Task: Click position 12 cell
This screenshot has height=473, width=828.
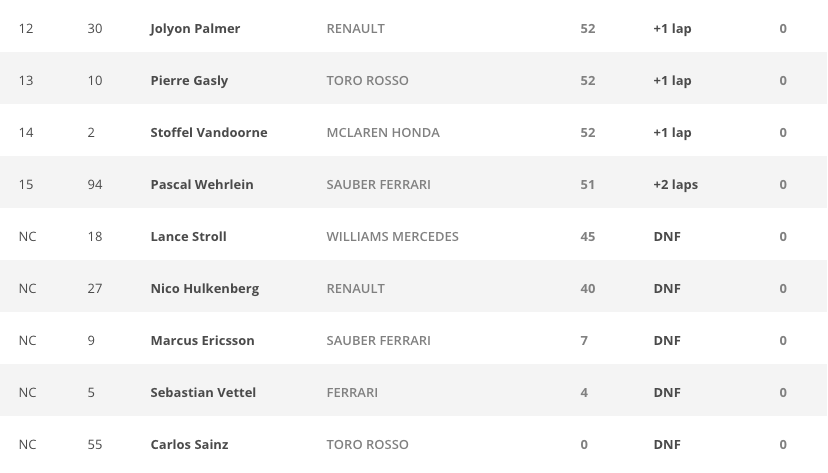Action: pos(26,29)
